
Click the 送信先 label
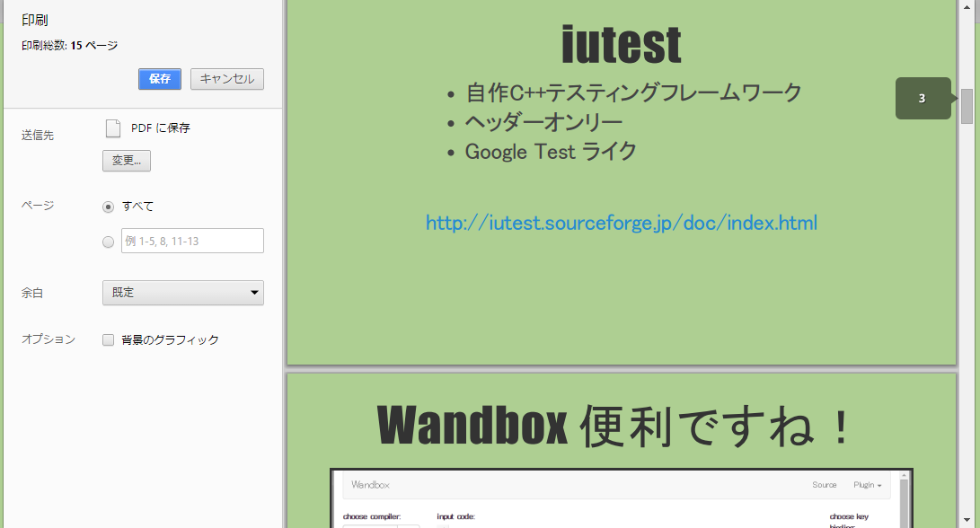tap(38, 135)
